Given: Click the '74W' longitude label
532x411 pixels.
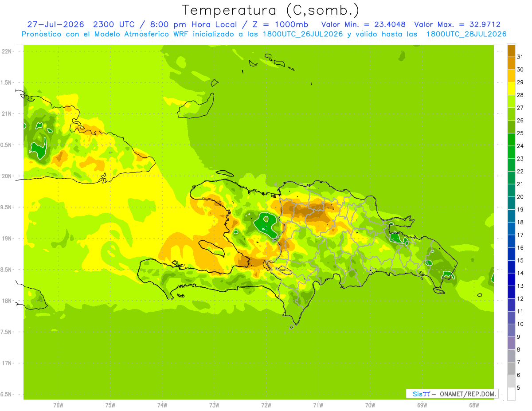Looking at the screenshot, I should (162, 405).
